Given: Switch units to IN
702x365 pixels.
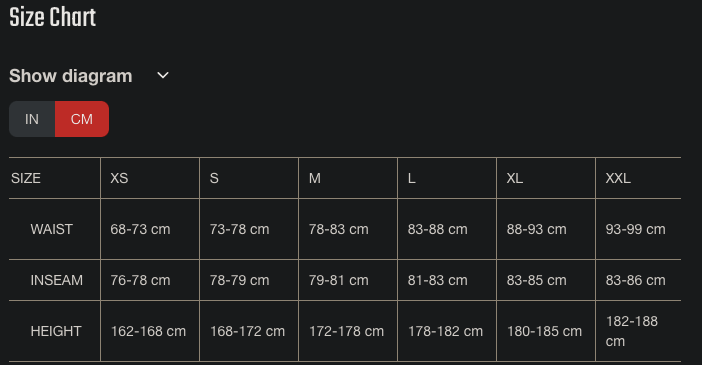Looking at the screenshot, I should point(32,119).
